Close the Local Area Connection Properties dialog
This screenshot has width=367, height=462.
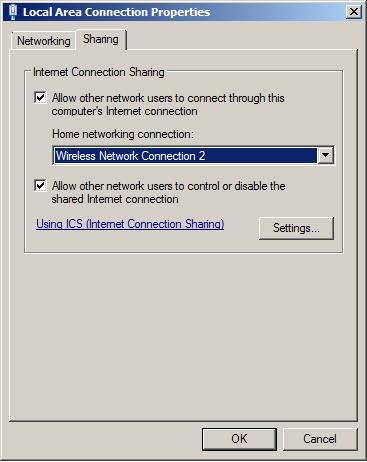coord(353,12)
